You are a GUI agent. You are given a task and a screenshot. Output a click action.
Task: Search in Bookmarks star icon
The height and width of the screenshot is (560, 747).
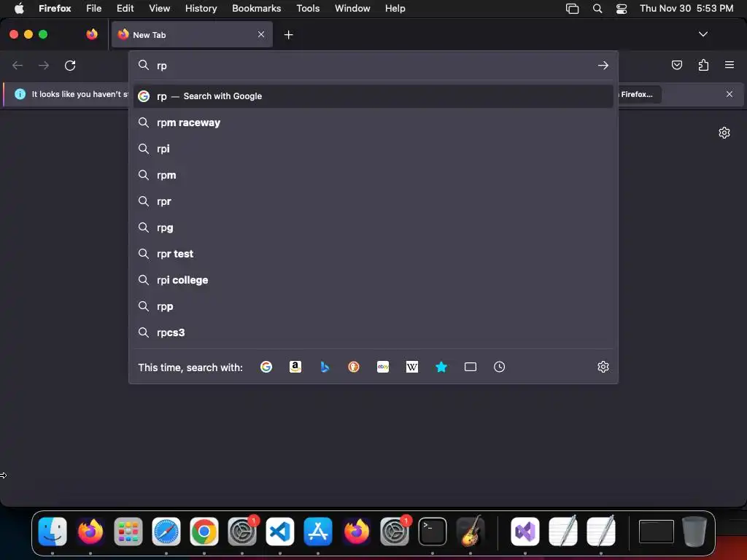coord(441,367)
